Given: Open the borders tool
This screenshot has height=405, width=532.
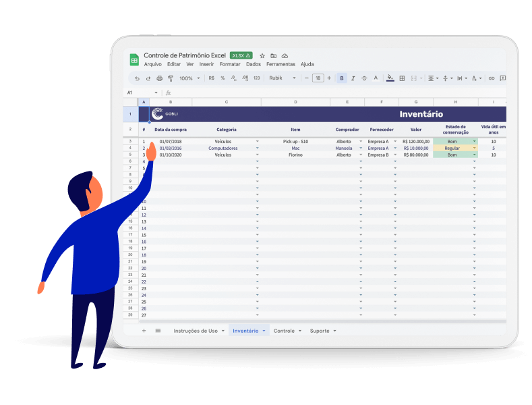Looking at the screenshot, I should point(402,78).
